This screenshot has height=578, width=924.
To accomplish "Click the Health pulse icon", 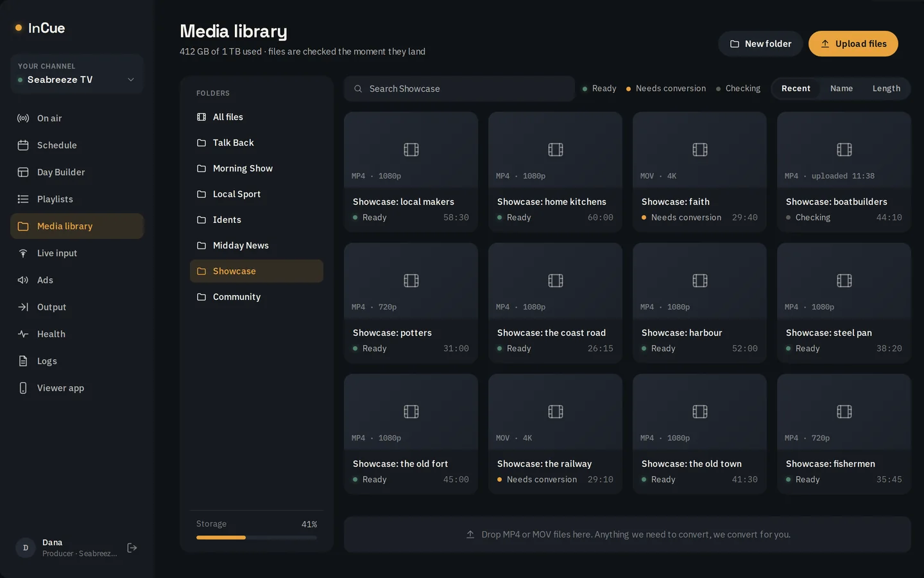I will 23,334.
